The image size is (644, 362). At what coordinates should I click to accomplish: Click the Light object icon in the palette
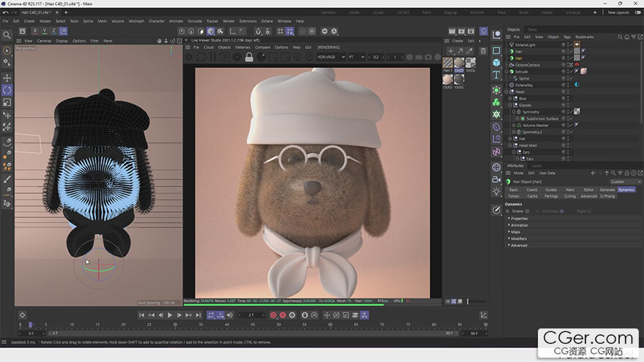click(x=496, y=192)
